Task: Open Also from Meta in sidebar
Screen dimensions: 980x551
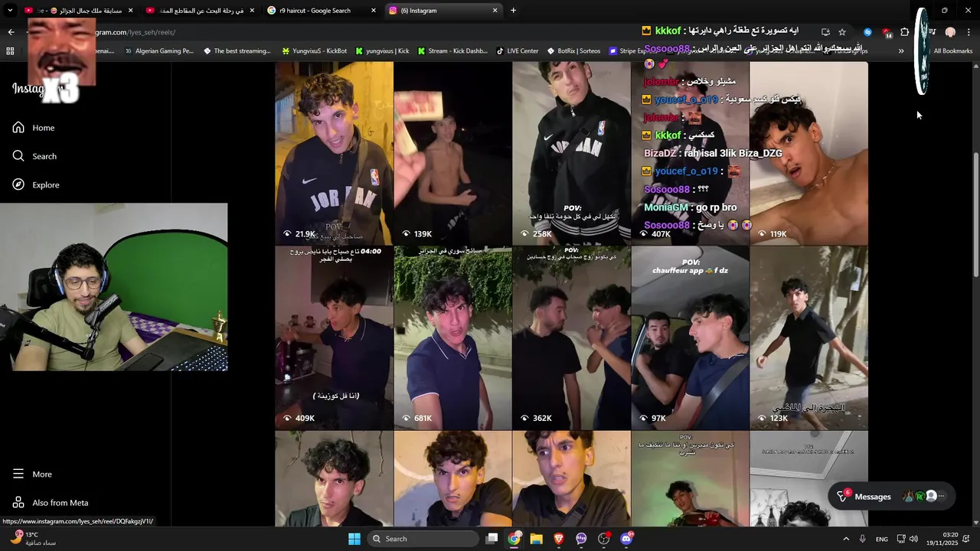Action: click(50, 503)
